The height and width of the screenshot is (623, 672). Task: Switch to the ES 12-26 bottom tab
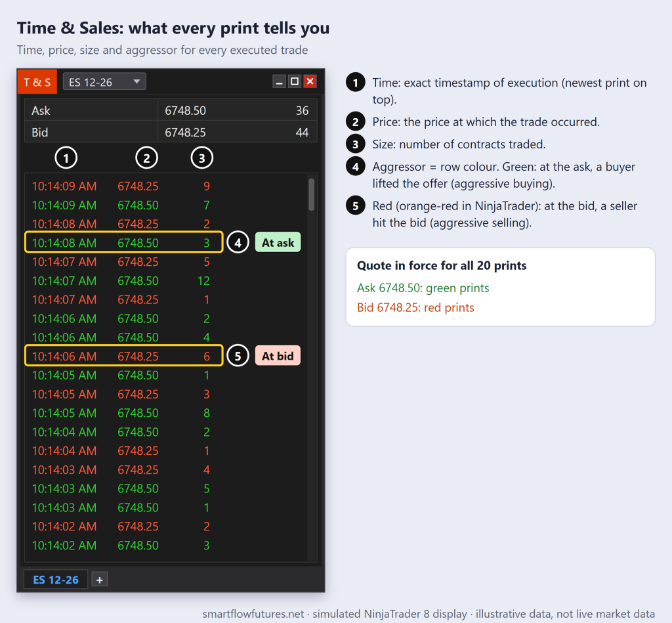coord(56,580)
